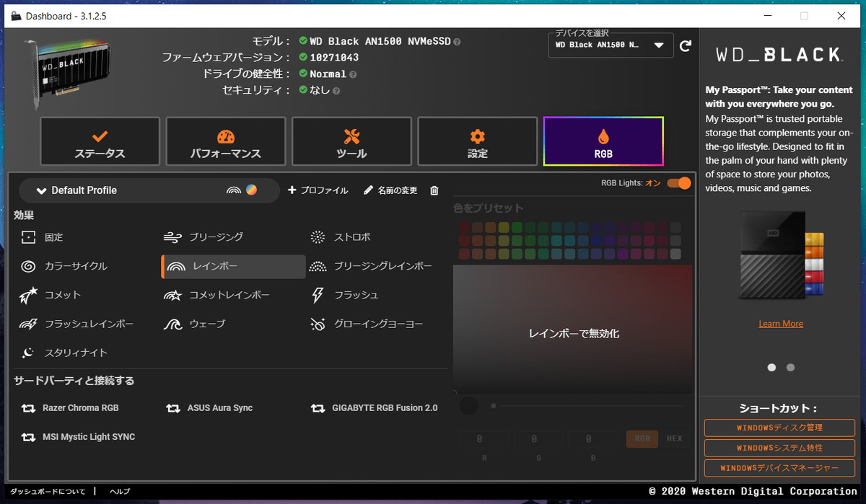The width and height of the screenshot is (866, 504).
Task: Click the B value input field
Action: (x=589, y=438)
